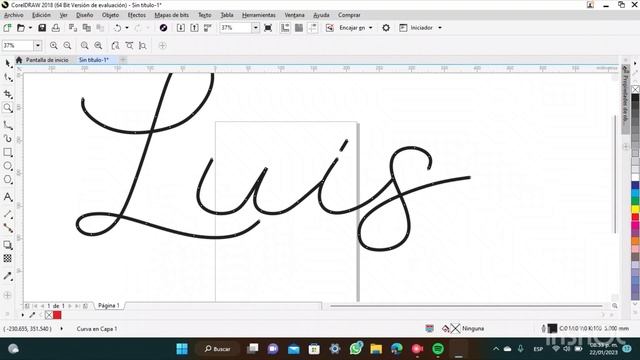This screenshot has height=360, width=640.
Task: Open the Archivo menu
Action: (13, 15)
